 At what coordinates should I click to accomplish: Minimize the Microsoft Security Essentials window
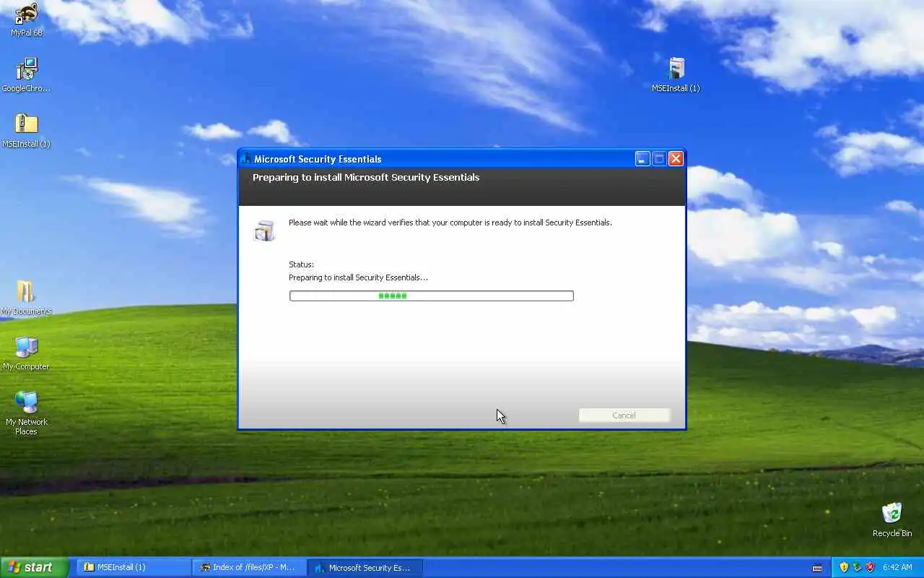642,159
